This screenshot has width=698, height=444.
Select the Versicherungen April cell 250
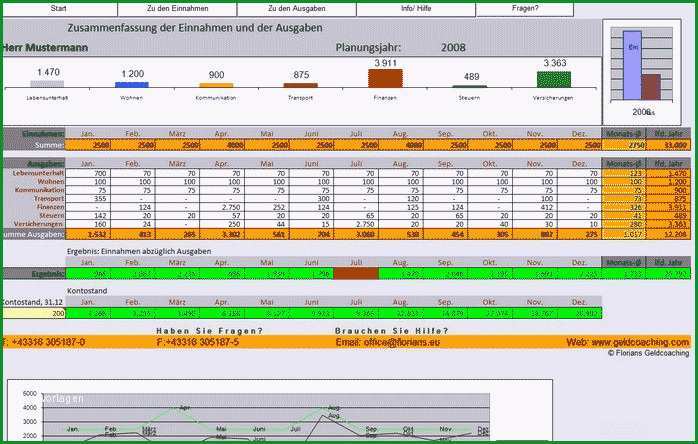tap(223, 224)
